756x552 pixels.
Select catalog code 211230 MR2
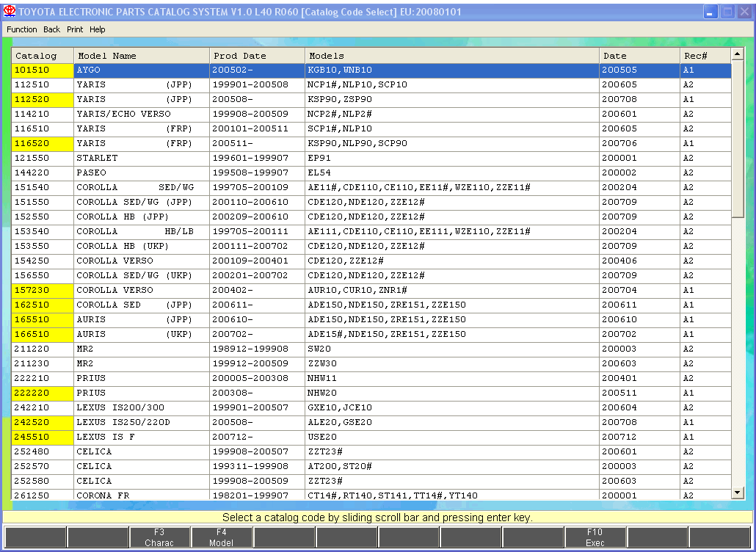pyautogui.click(x=371, y=363)
